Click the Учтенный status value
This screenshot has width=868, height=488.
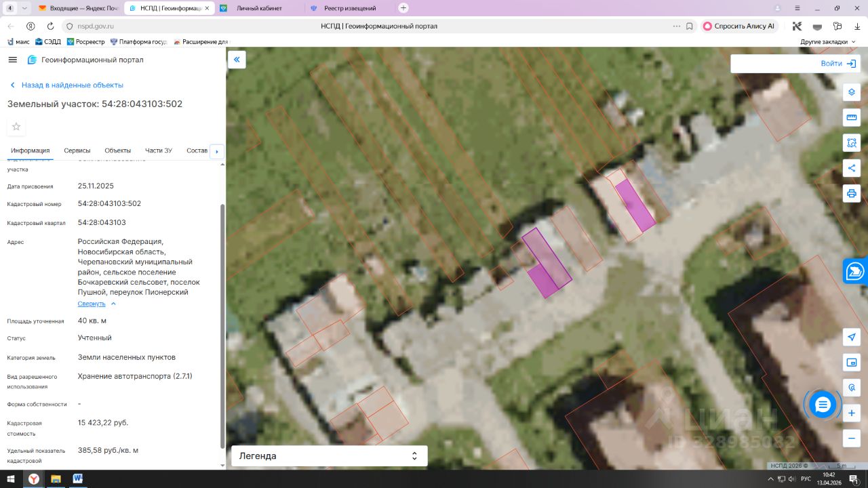(95, 338)
